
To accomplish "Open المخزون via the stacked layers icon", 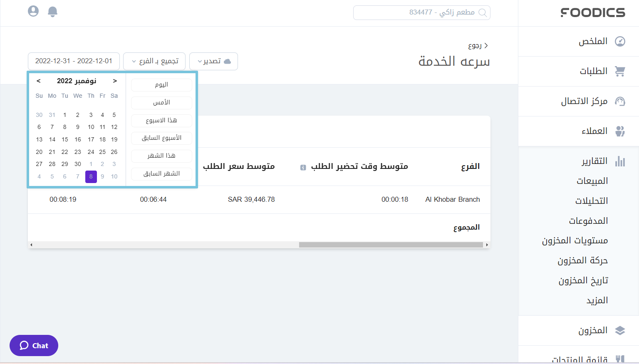I will 620,330.
